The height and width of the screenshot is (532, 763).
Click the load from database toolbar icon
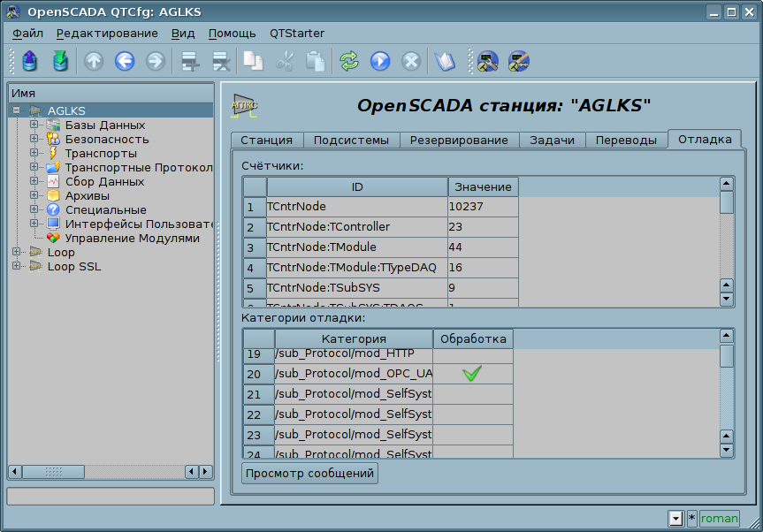click(30, 61)
